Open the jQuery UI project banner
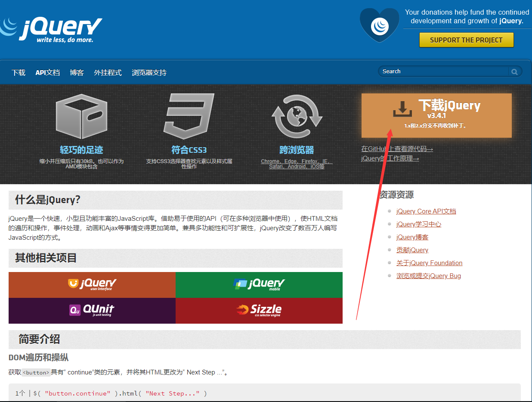532x402 pixels. [x=92, y=284]
